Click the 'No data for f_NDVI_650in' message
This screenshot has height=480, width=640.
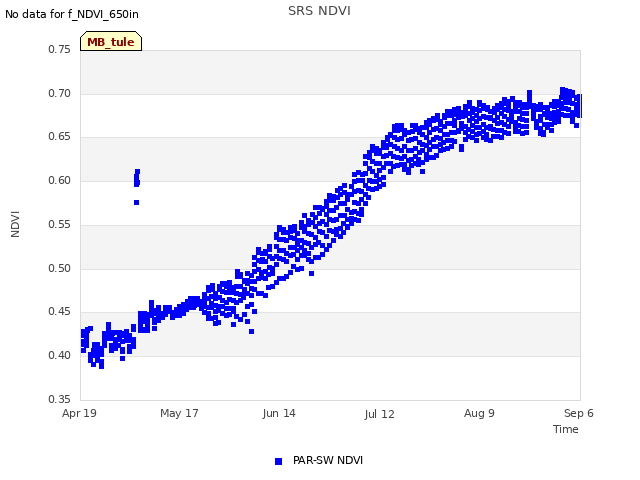pyautogui.click(x=72, y=14)
